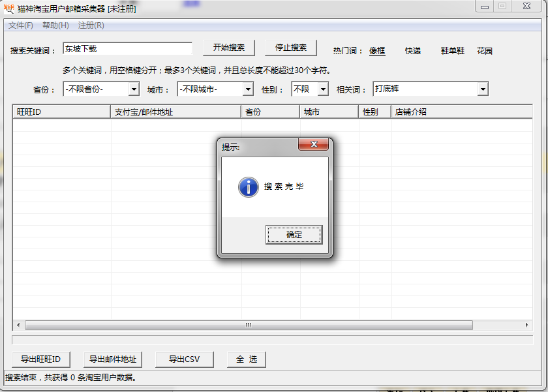Click the 搜索完毕 message text
The height and width of the screenshot is (392, 548).
click(284, 187)
